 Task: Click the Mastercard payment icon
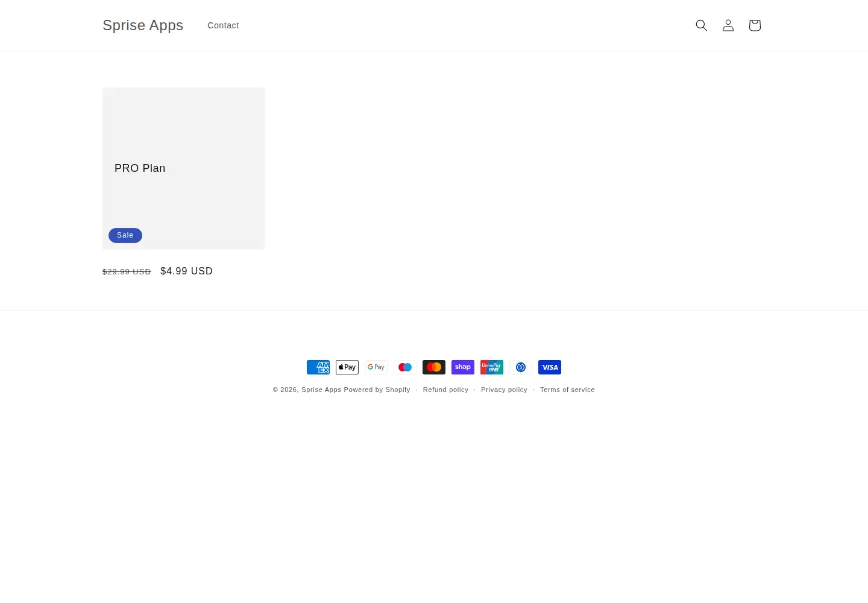434,367
